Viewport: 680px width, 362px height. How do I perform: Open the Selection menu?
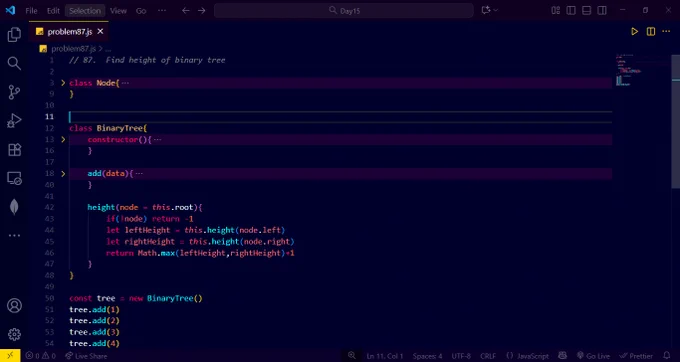pyautogui.click(x=85, y=11)
